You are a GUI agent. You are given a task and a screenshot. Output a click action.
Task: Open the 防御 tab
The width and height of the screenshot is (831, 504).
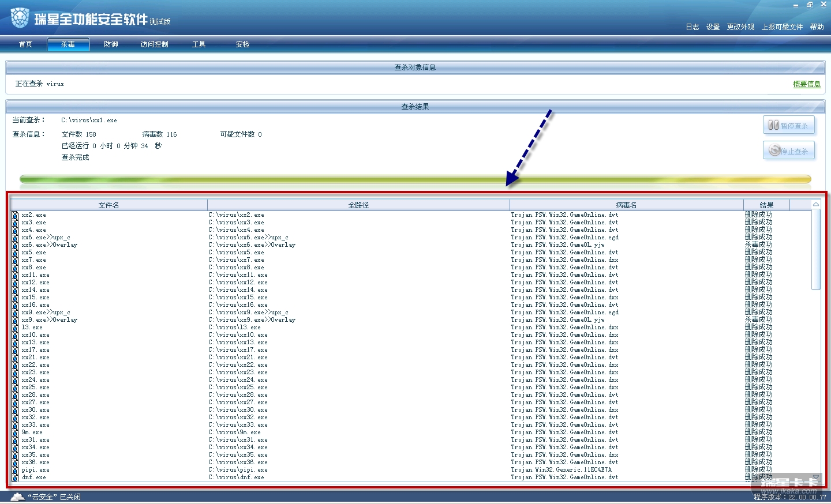tap(111, 44)
